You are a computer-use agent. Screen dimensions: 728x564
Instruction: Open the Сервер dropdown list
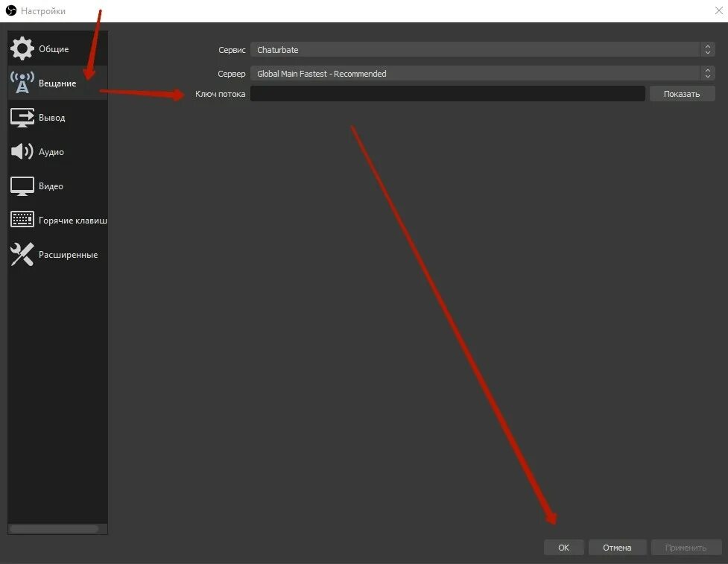coord(482,73)
